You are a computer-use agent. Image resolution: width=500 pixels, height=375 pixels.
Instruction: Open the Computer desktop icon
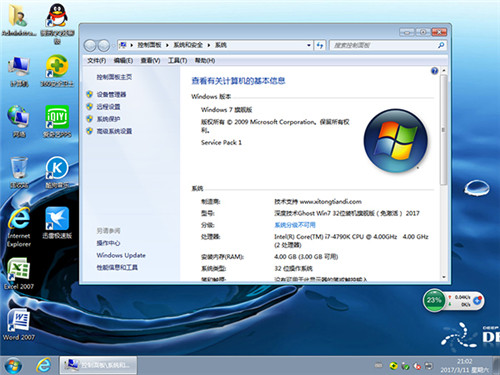pyautogui.click(x=19, y=71)
